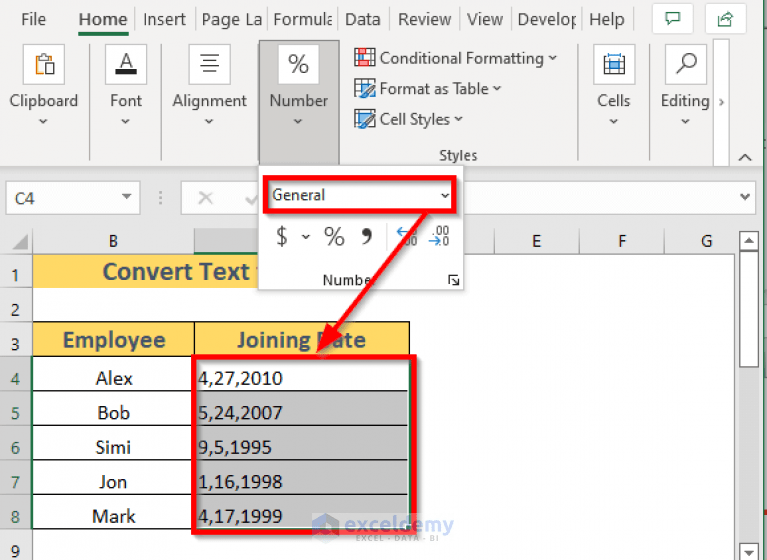Select column B header
This screenshot has width=767, height=560.
[x=113, y=241]
